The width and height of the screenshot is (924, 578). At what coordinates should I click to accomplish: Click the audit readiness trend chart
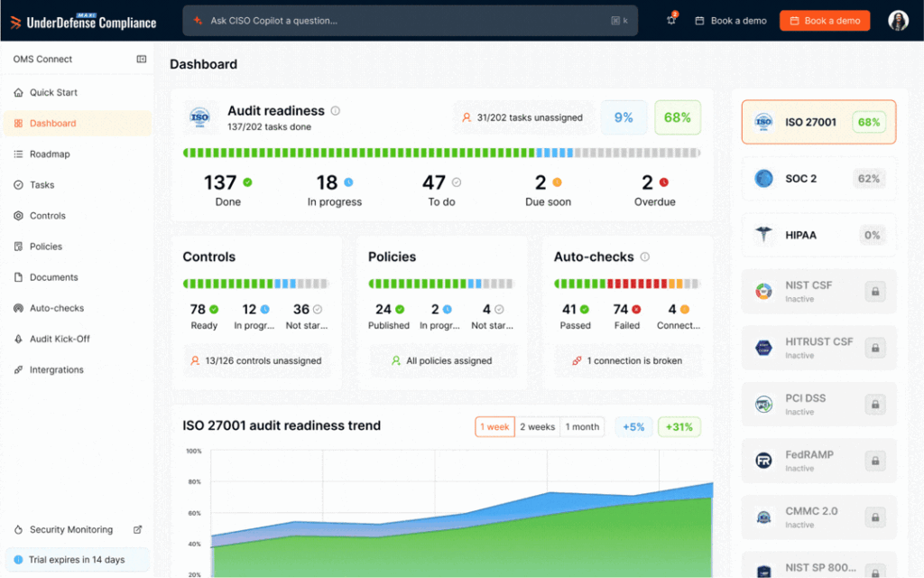coord(461,513)
